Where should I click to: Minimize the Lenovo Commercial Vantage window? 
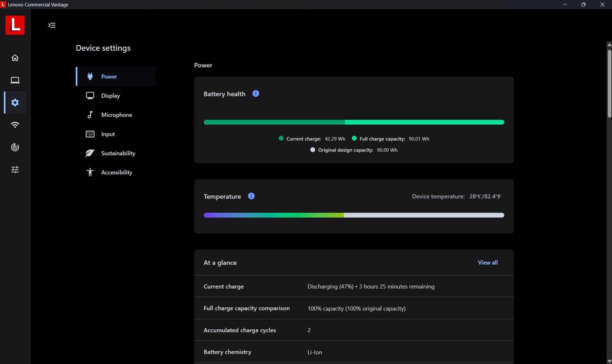pos(565,4)
